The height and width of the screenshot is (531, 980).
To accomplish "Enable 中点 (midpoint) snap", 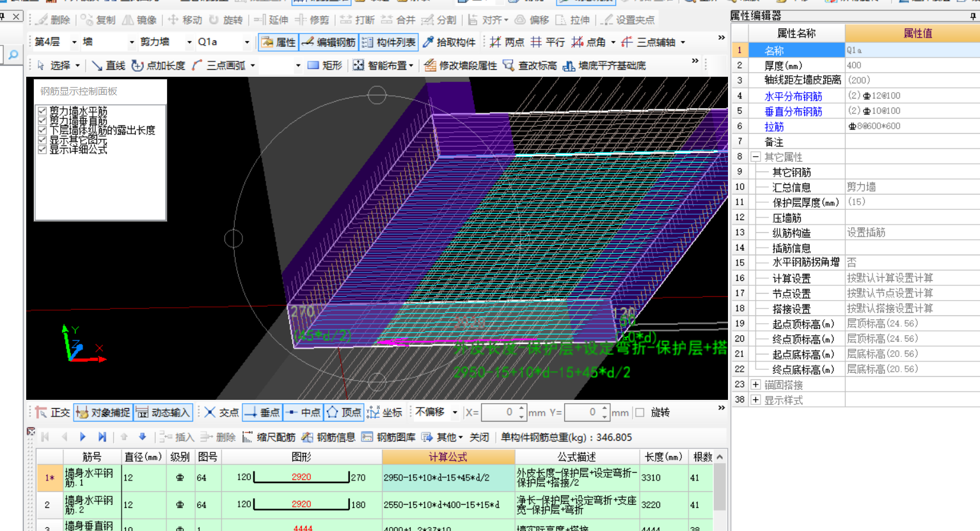I will [303, 413].
